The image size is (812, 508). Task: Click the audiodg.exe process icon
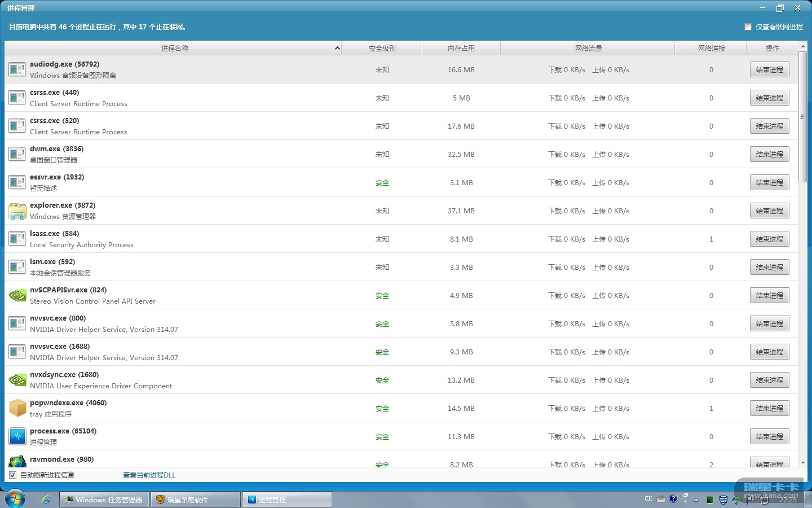[17, 69]
